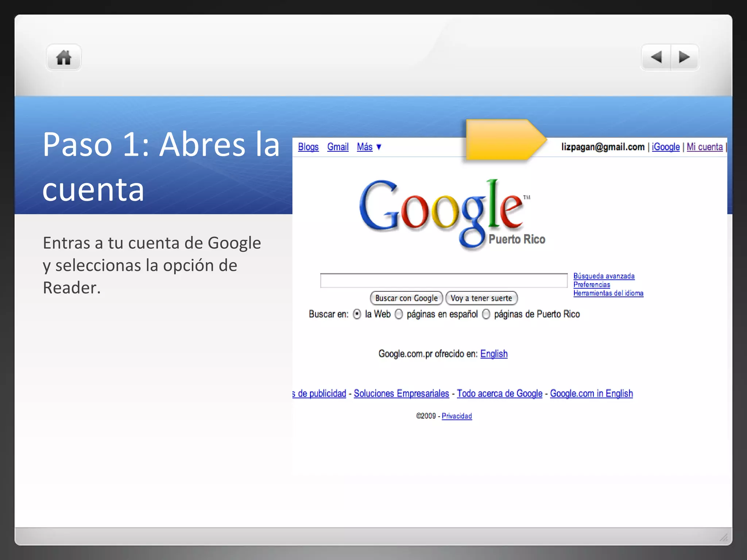
Task: Click the Buscar en: label
Action: (329, 314)
